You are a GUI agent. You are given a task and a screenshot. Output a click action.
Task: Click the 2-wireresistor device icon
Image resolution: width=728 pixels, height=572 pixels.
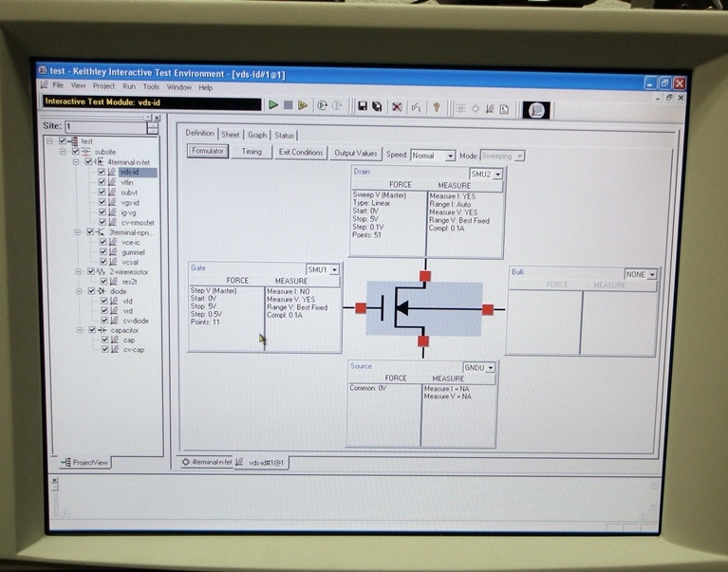[102, 271]
